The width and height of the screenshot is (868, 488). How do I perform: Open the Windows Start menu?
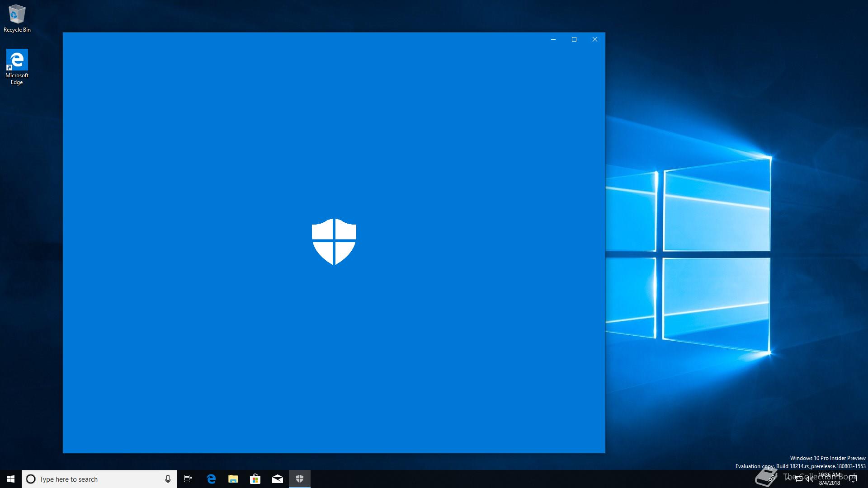tap(11, 479)
